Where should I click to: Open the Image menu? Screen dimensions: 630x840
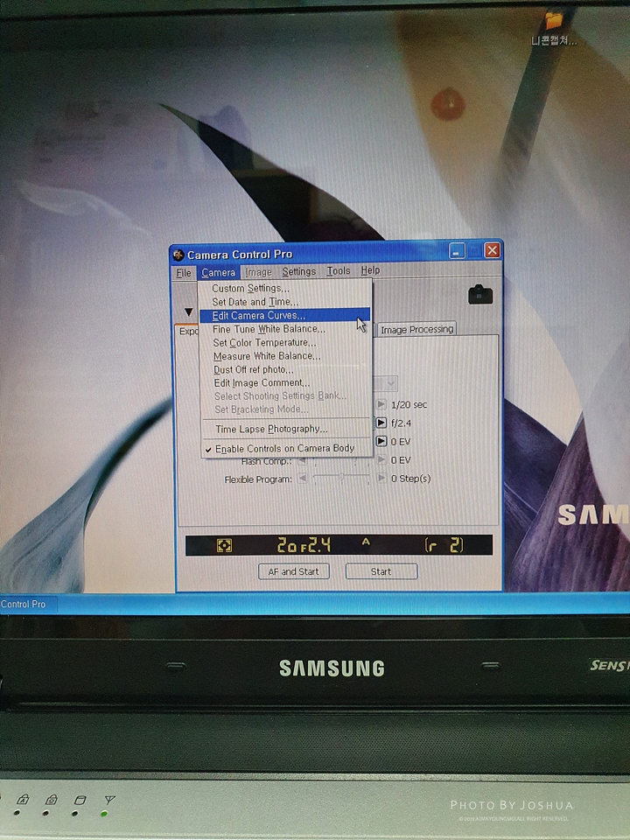(x=258, y=272)
